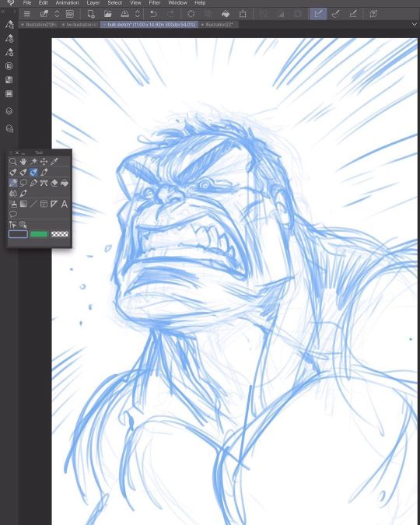The width and height of the screenshot is (420, 525).
Task: Switch to the Illustration22 canvas tab
Action: coord(219,25)
